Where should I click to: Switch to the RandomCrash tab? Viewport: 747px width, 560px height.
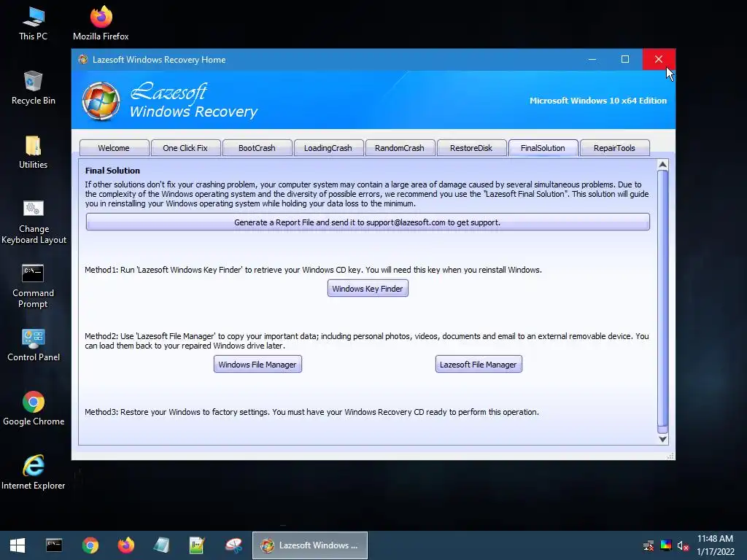pos(400,148)
